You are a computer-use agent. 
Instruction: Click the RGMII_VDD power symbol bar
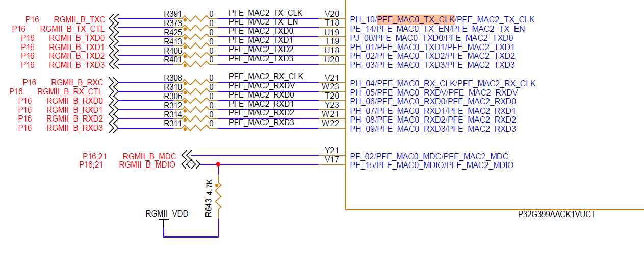click(x=164, y=219)
